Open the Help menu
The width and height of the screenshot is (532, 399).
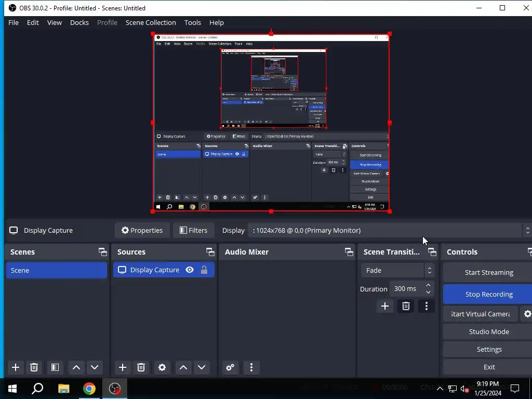click(x=217, y=22)
